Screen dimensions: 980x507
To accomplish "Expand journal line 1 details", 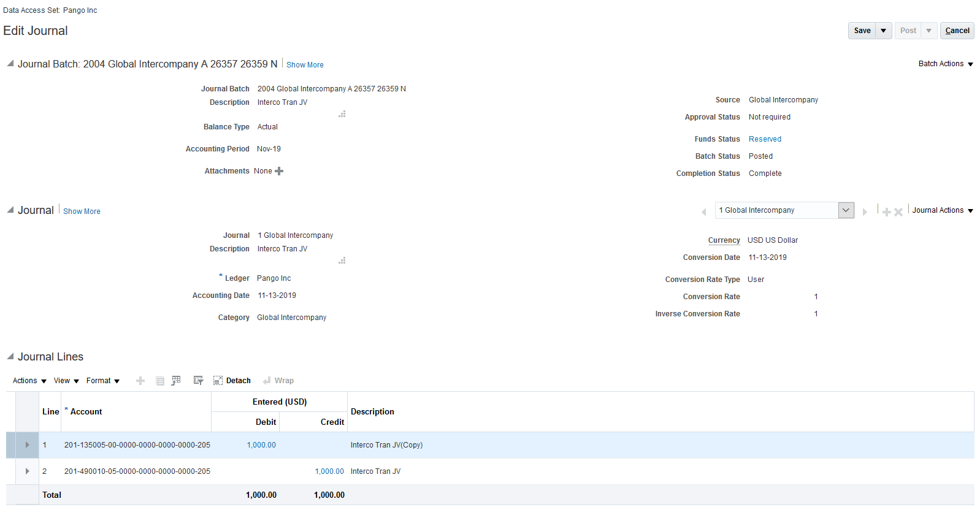I will [x=27, y=445].
